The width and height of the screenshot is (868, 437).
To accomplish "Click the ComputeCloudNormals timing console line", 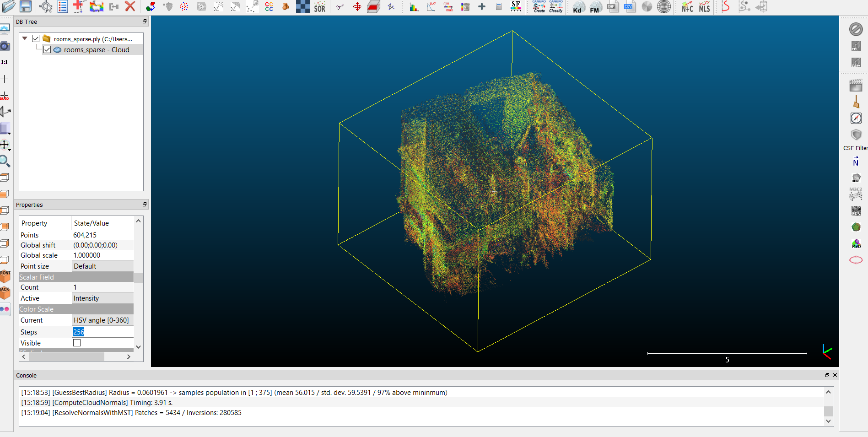I will [97, 402].
